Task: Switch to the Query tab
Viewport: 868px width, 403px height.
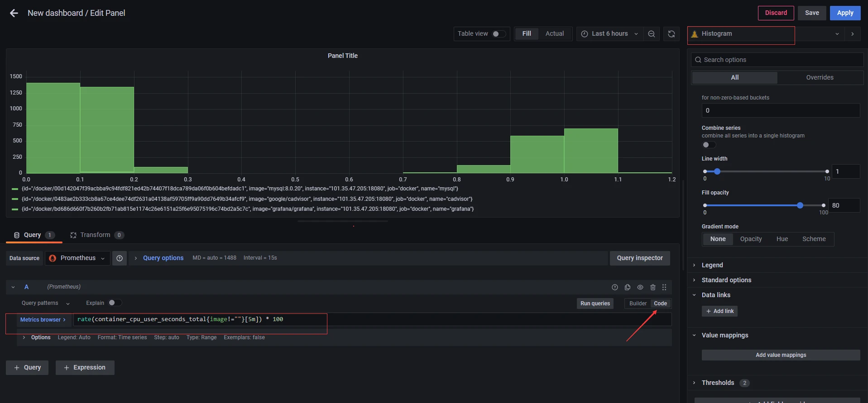Action: (x=34, y=235)
